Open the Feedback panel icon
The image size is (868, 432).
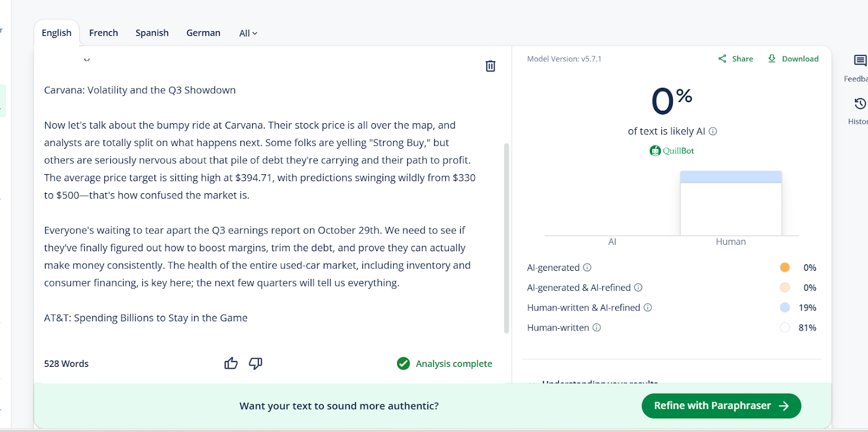[x=860, y=61]
